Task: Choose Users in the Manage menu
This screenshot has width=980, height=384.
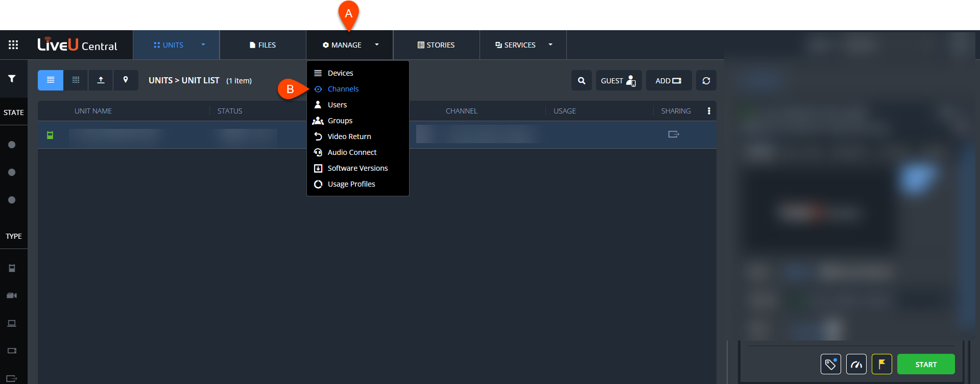Action: 357,105
